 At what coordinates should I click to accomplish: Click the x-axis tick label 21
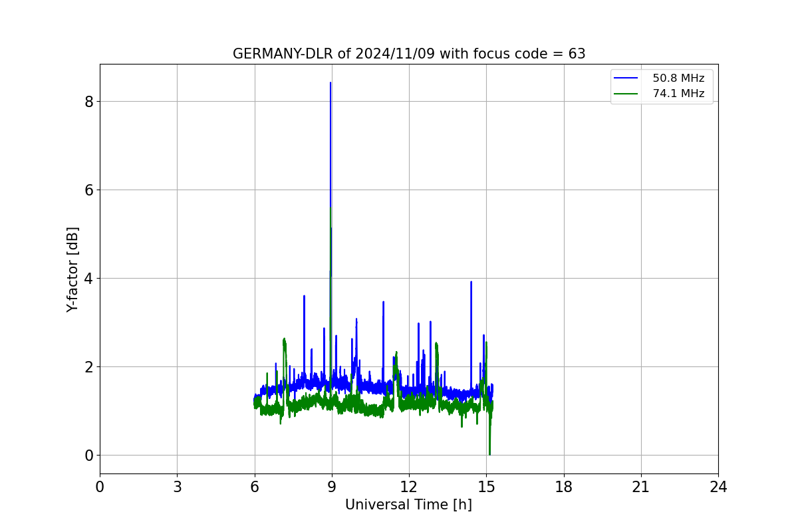click(641, 487)
